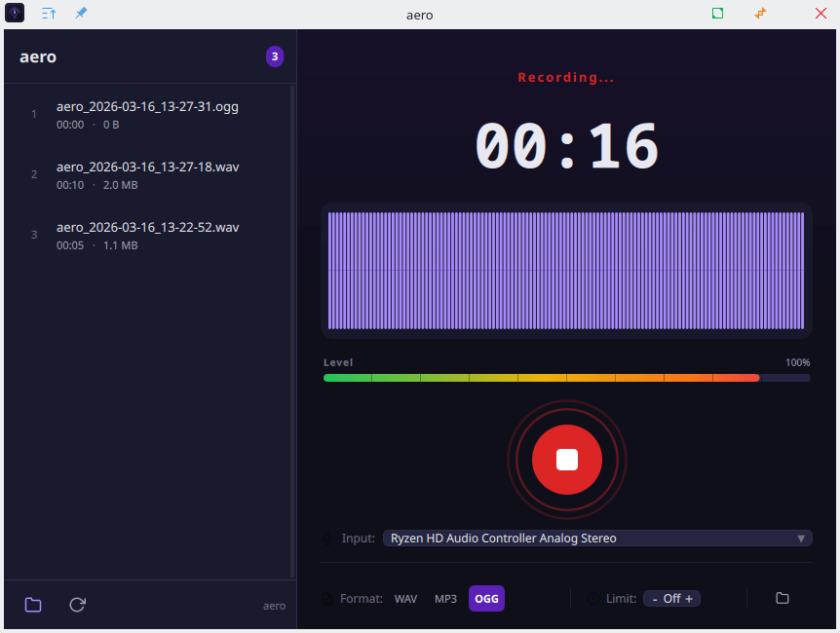Click the recordings list scrollbar
This screenshot has height=633, width=840.
(x=292, y=331)
